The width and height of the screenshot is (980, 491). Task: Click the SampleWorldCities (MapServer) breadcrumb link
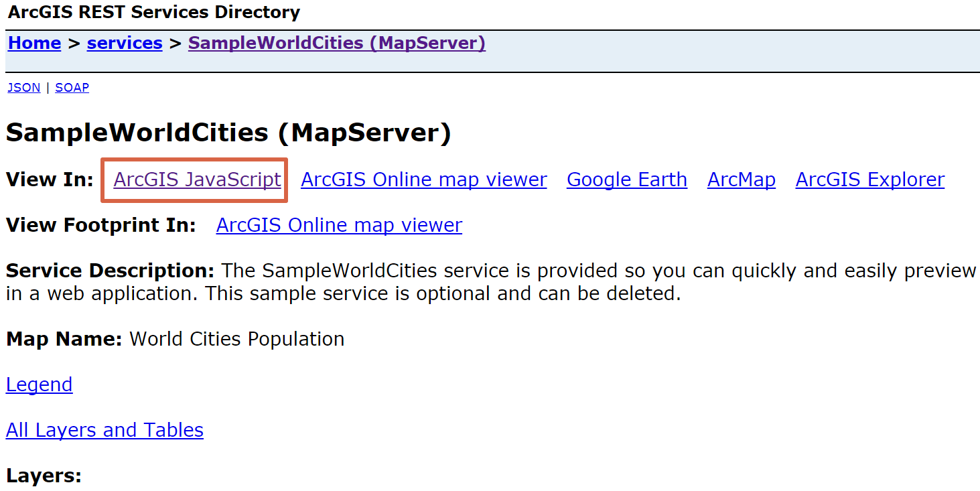coord(337,44)
